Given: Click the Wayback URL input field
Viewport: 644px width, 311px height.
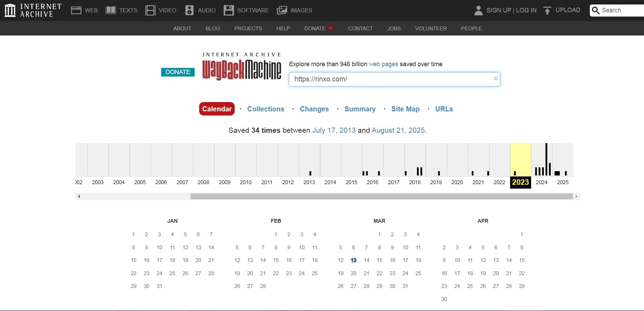Looking at the screenshot, I should (x=394, y=79).
